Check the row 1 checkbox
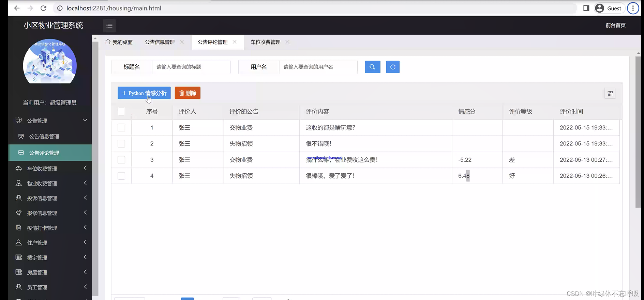This screenshot has height=300, width=644. [121, 127]
